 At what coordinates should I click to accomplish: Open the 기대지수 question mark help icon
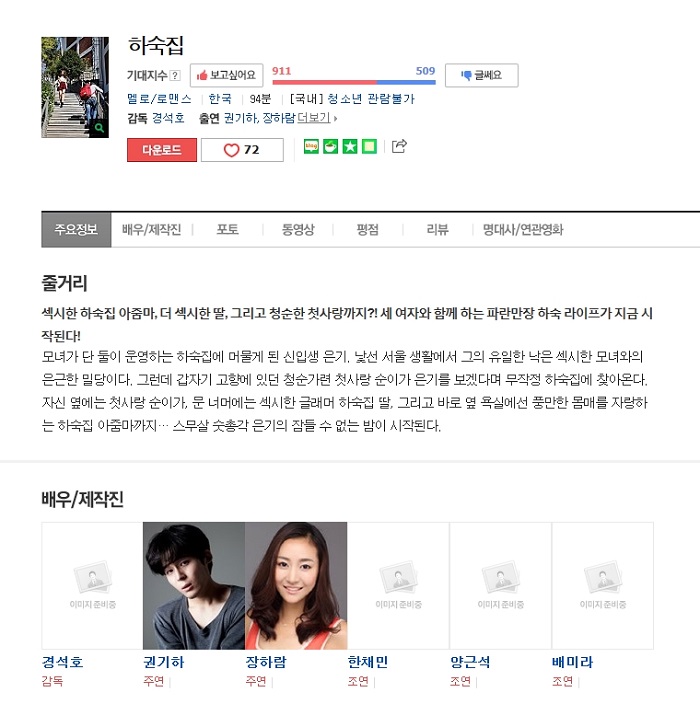pos(175,75)
